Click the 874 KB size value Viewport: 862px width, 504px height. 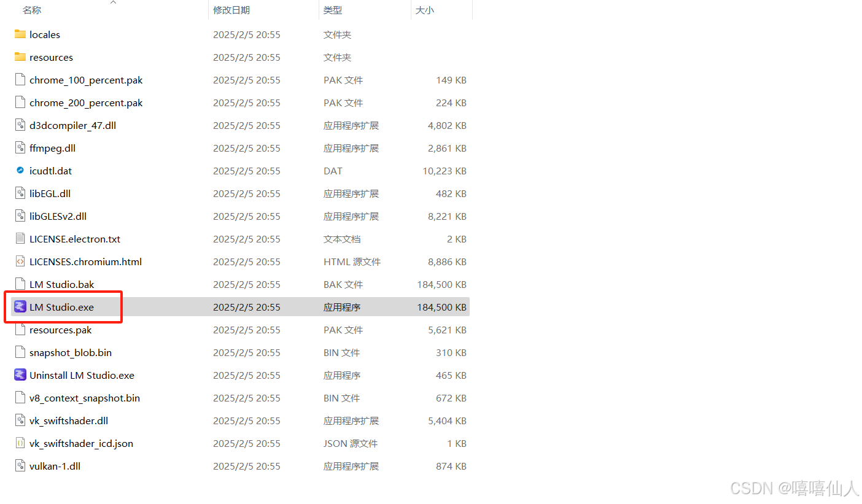pos(451,467)
